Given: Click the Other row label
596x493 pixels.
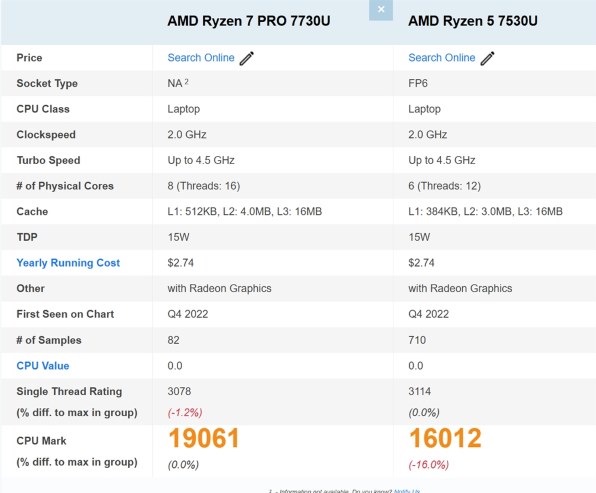Looking at the screenshot, I should [x=30, y=289].
